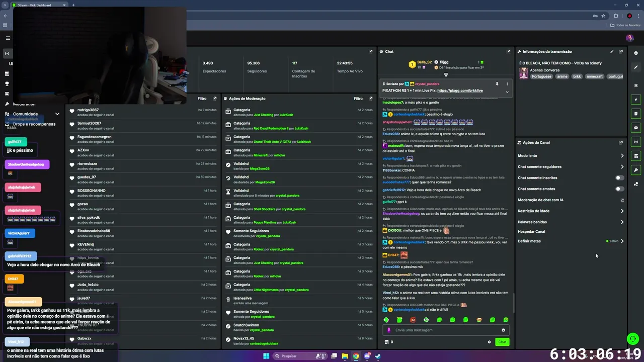644x362 pixels.
Task: Click the Portuguese stream tag
Action: point(541,76)
